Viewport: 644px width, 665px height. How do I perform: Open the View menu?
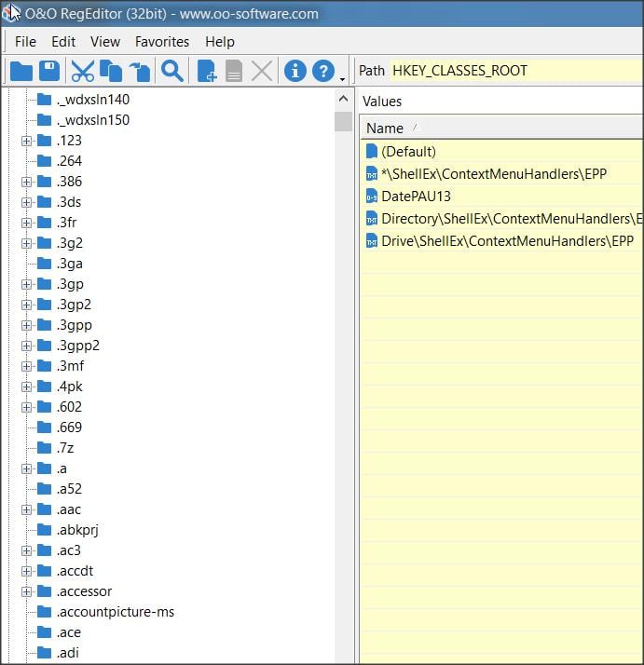105,42
